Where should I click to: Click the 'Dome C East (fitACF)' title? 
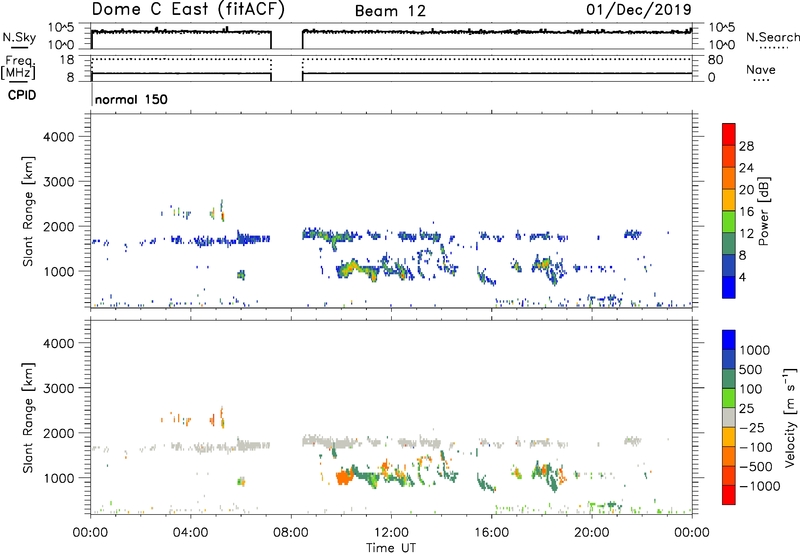(x=188, y=9)
